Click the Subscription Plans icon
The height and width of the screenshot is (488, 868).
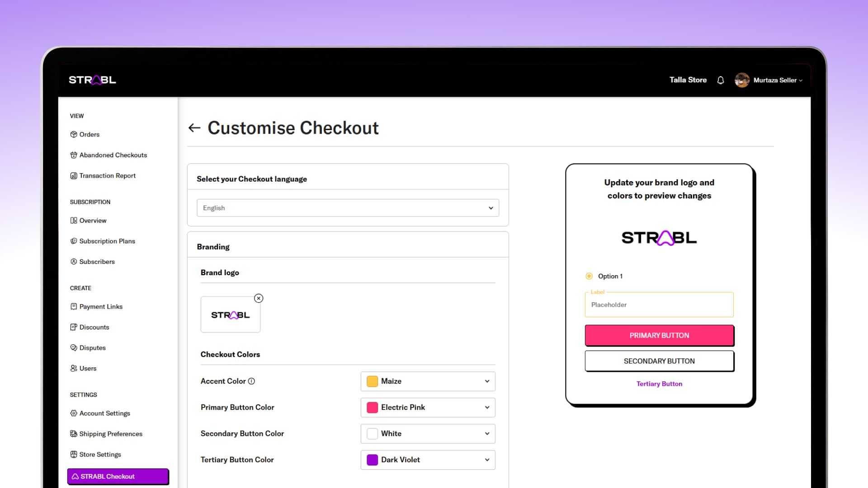click(74, 241)
